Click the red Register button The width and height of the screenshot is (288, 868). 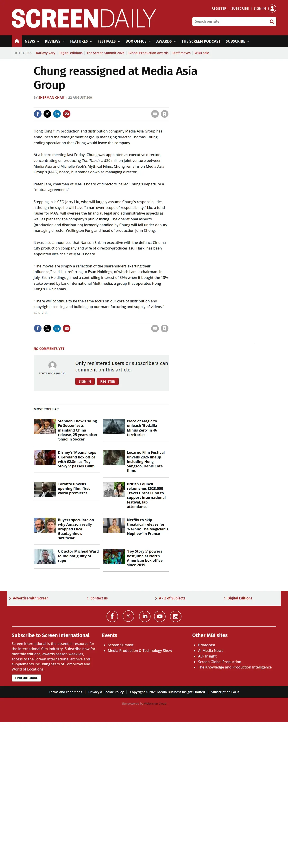[x=108, y=382]
